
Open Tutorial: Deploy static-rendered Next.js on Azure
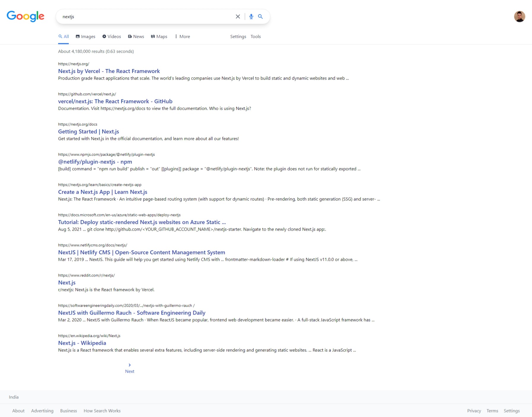tap(142, 222)
